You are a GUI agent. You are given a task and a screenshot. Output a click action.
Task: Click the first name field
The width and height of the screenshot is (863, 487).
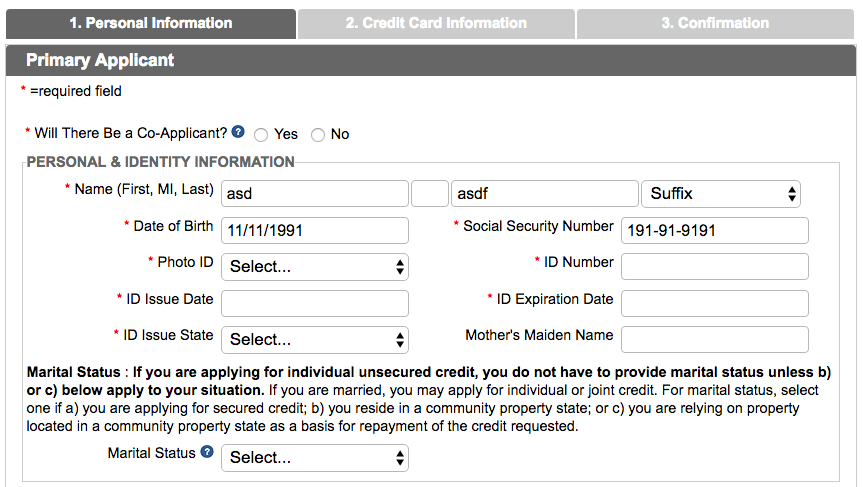click(315, 194)
